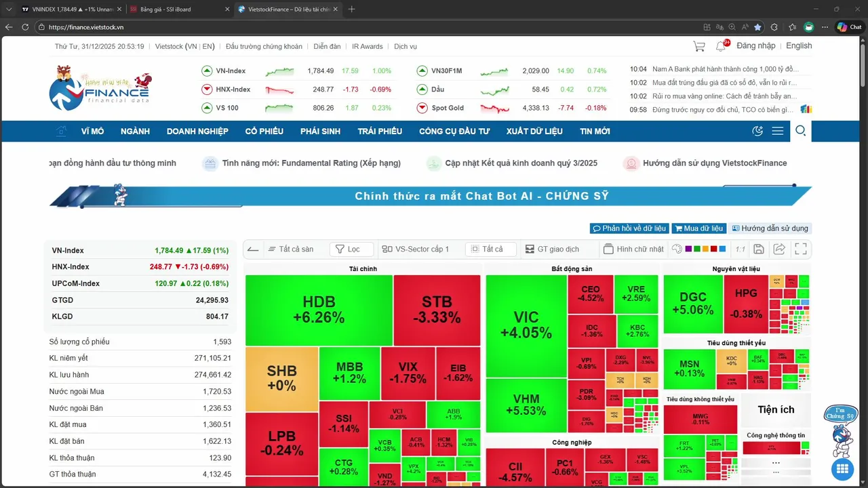Select the purple color swatch
Screen dimensions: 868x488
point(688,249)
